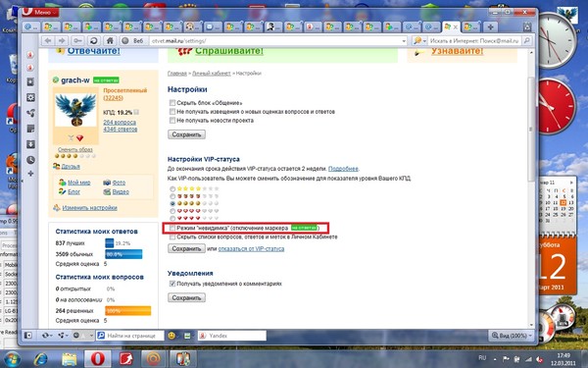Click the back navigation arrow
588x368 pixels.
point(47,40)
